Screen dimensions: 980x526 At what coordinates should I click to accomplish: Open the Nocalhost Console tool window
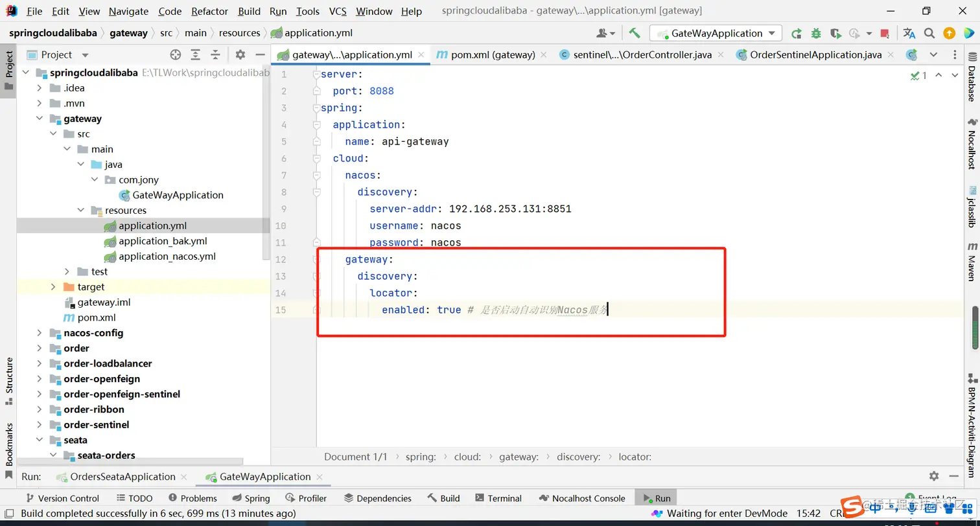click(581, 498)
